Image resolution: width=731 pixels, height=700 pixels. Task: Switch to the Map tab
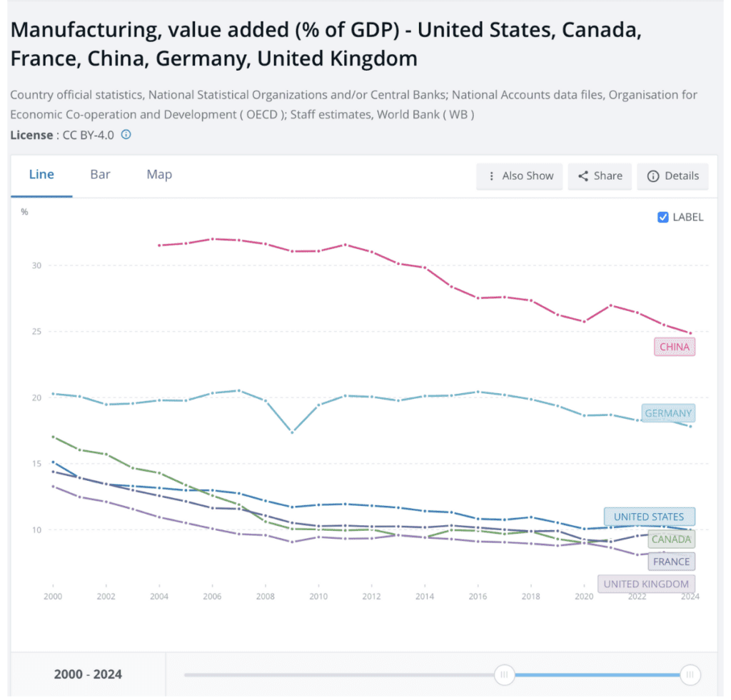tap(159, 174)
